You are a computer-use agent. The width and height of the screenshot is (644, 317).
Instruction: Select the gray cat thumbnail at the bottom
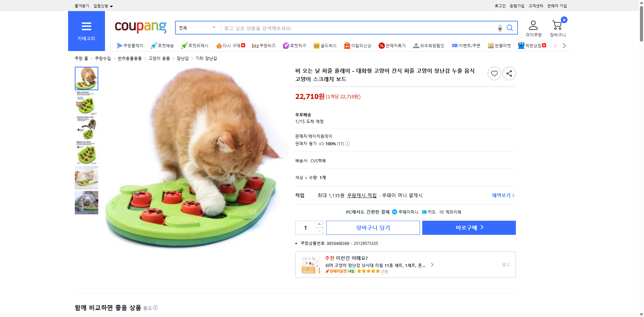click(x=86, y=202)
